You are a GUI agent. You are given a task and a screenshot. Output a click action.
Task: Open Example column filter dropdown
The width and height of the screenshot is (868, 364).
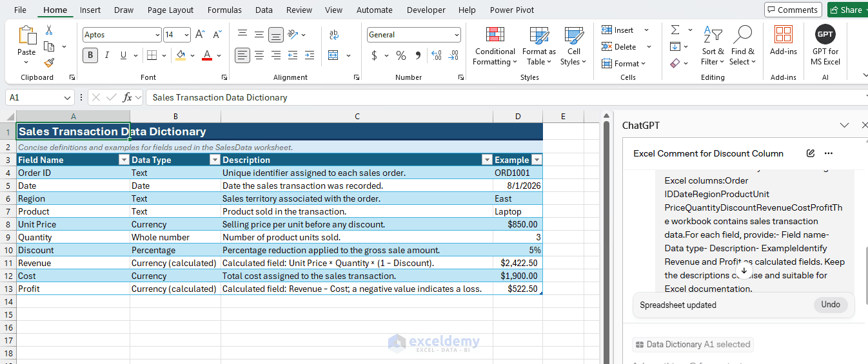coord(537,160)
